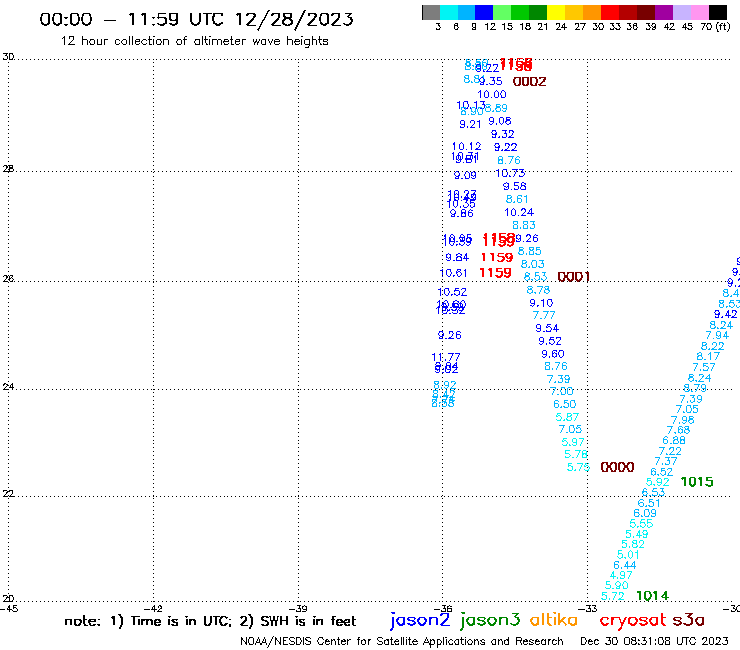Click the wave height value 8.61
This screenshot has width=740, height=650.
517,199
